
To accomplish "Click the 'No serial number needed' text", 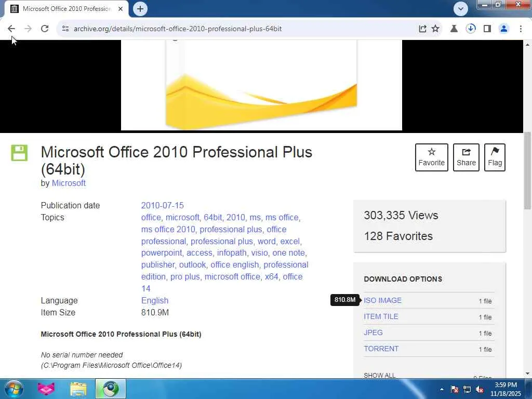I will [82, 355].
